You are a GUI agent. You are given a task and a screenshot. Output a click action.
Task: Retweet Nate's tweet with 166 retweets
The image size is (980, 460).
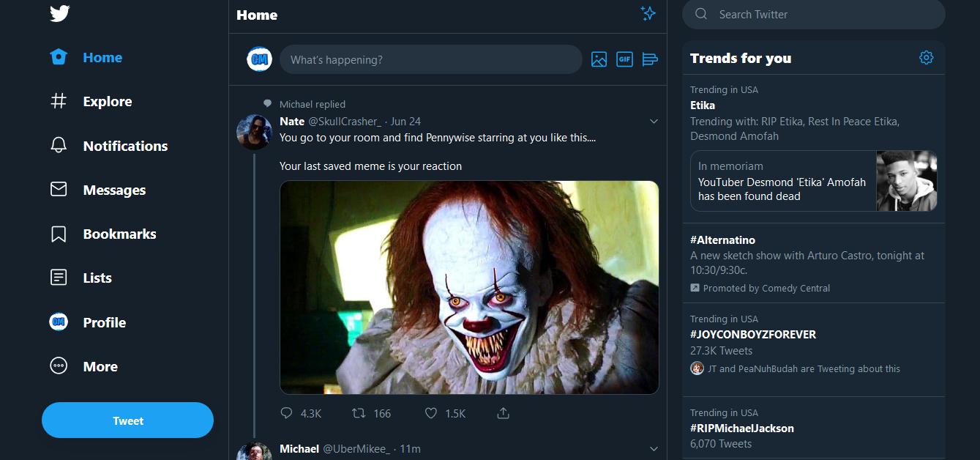359,413
